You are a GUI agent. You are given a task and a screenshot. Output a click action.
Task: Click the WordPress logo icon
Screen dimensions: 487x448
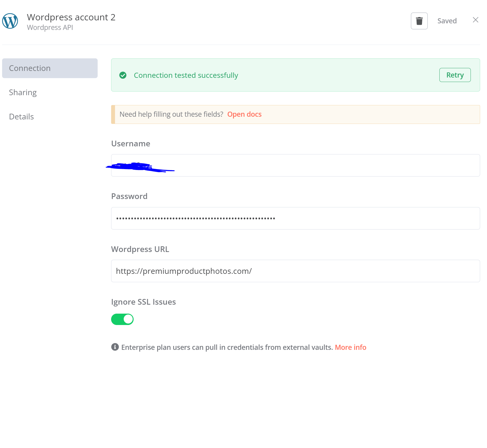tap(10, 21)
